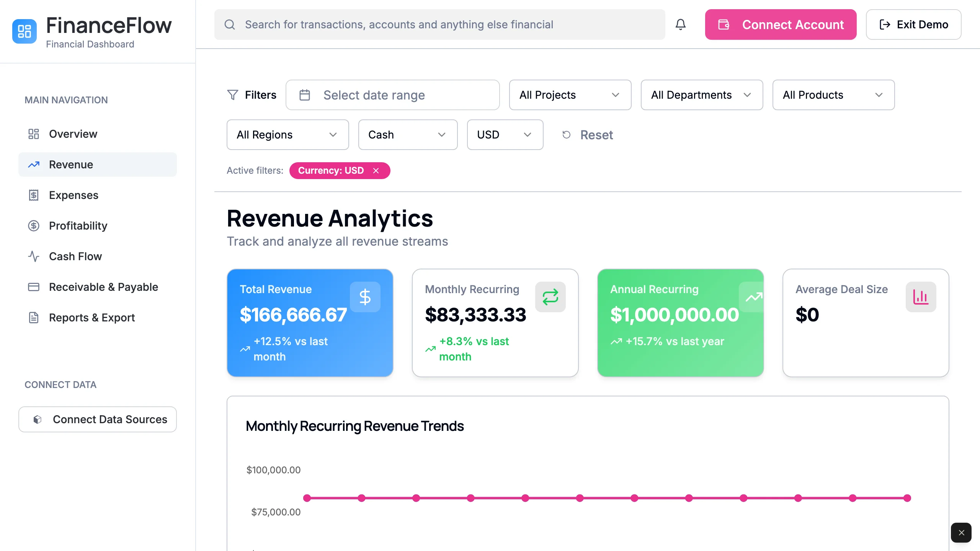Click the dollar icon on Total Revenue card

tap(365, 297)
